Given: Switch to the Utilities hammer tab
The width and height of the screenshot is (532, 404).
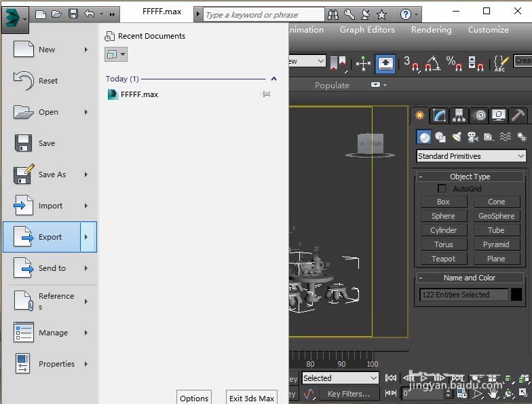Looking at the screenshot, I should click(x=518, y=115).
